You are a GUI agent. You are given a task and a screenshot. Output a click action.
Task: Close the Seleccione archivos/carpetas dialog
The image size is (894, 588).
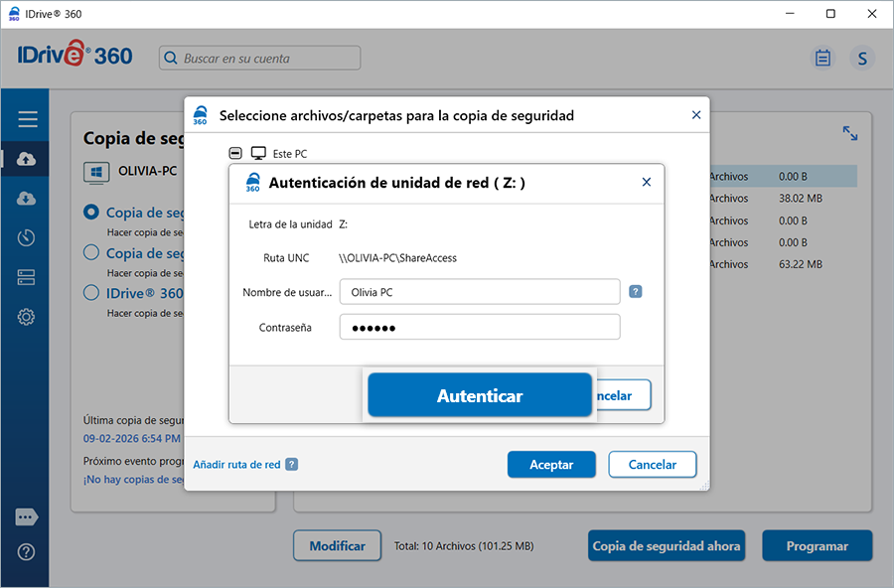[696, 115]
